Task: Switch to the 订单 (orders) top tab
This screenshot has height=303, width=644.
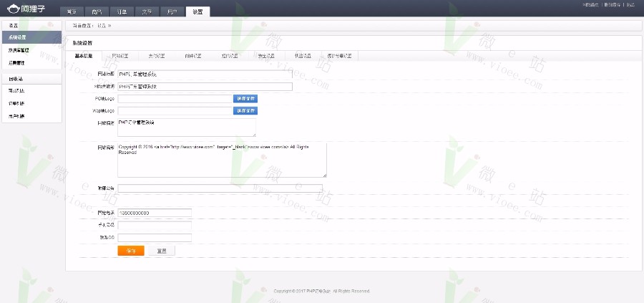Action: click(122, 12)
